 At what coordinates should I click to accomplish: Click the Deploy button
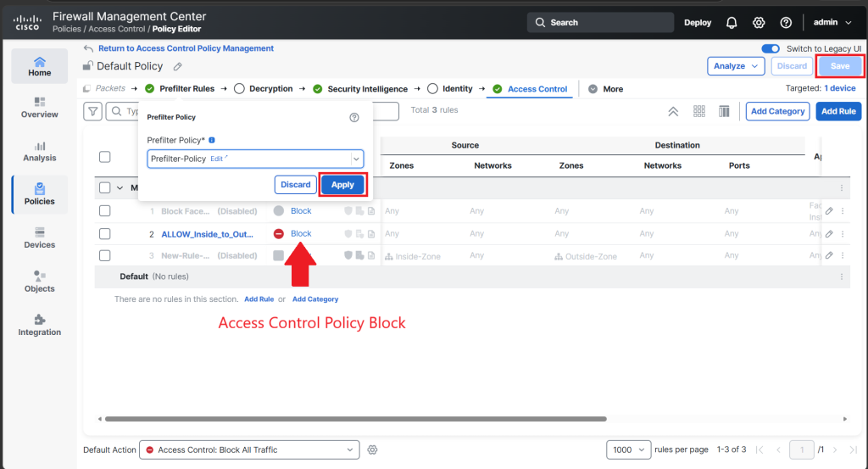click(698, 23)
